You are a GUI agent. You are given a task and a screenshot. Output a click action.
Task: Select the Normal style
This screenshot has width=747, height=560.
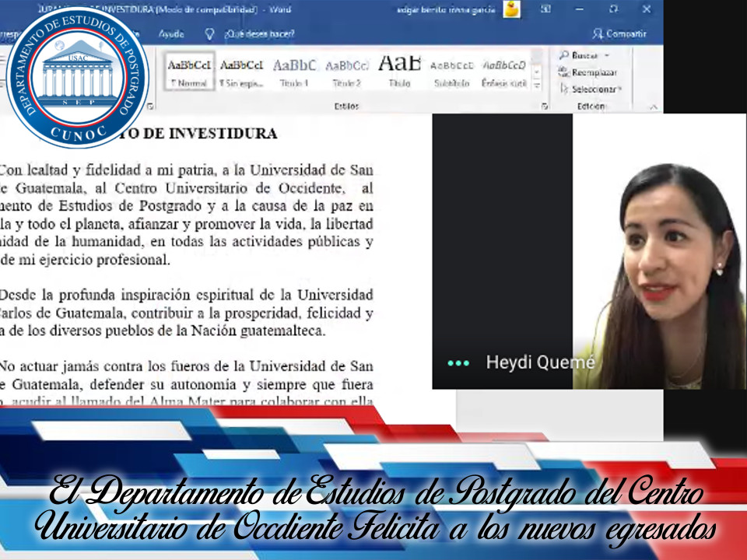[190, 72]
